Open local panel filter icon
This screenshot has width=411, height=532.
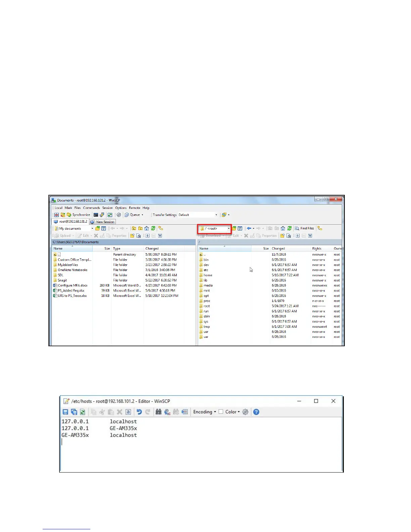[104, 228]
